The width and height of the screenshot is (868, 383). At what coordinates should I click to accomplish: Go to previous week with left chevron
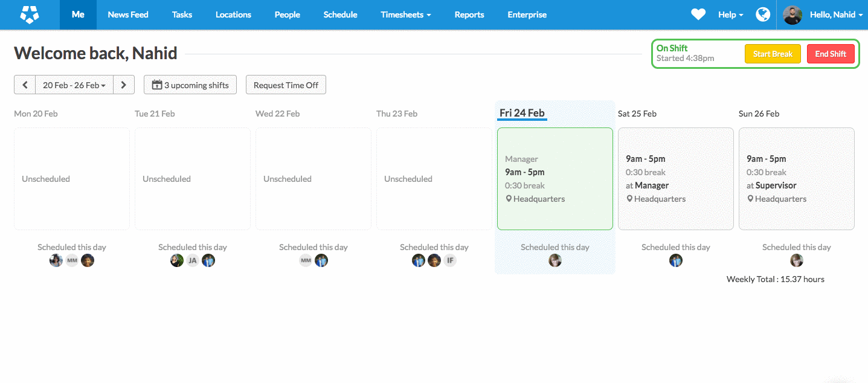pyautogui.click(x=25, y=85)
